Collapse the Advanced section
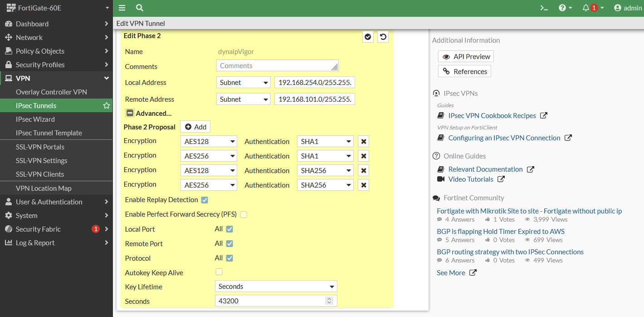This screenshot has width=644, height=317. [x=130, y=114]
